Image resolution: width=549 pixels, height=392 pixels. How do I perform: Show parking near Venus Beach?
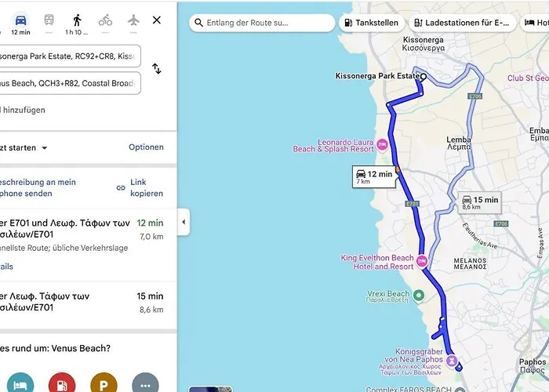click(104, 383)
